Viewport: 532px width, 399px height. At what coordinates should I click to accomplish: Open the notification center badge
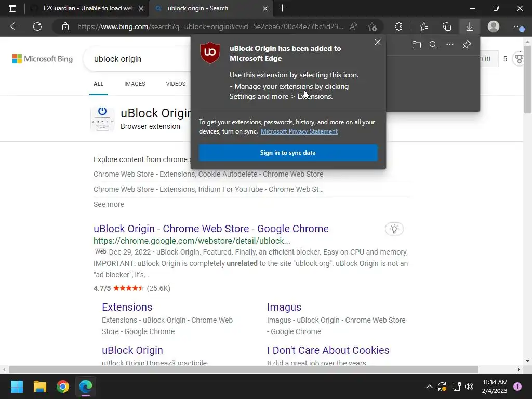click(x=517, y=387)
